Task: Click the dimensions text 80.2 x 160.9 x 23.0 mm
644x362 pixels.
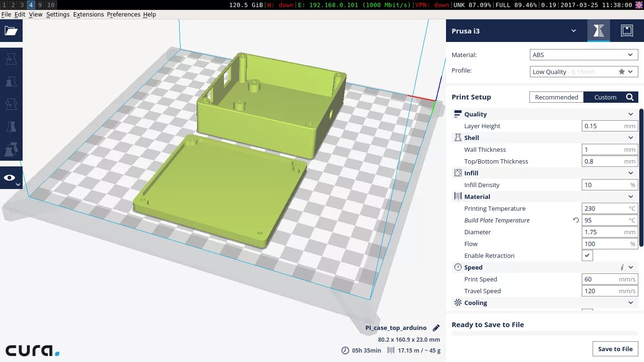Action: click(409, 339)
